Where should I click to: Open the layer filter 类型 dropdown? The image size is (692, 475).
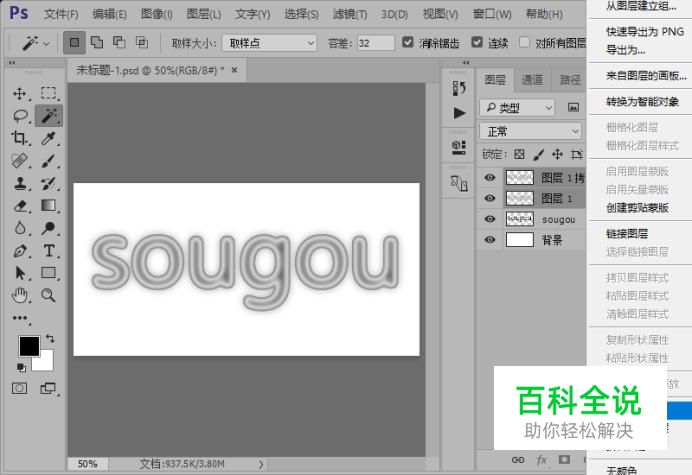coord(517,107)
